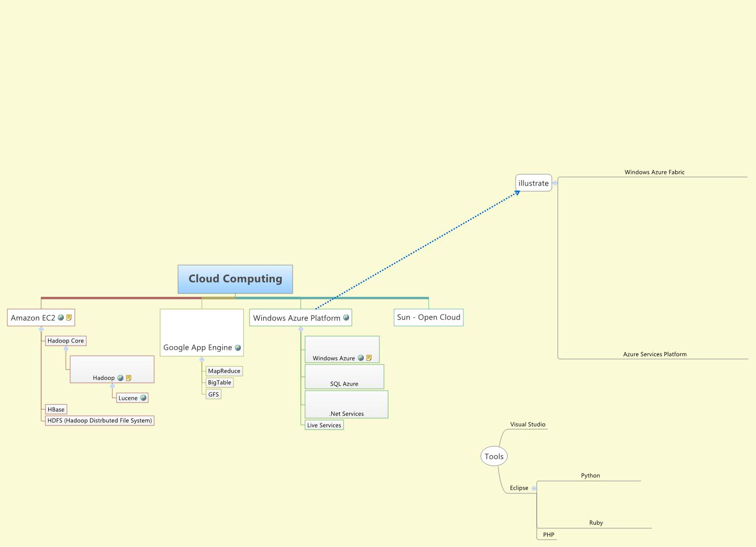
Task: Collapse the illustrate branch
Action: point(555,183)
